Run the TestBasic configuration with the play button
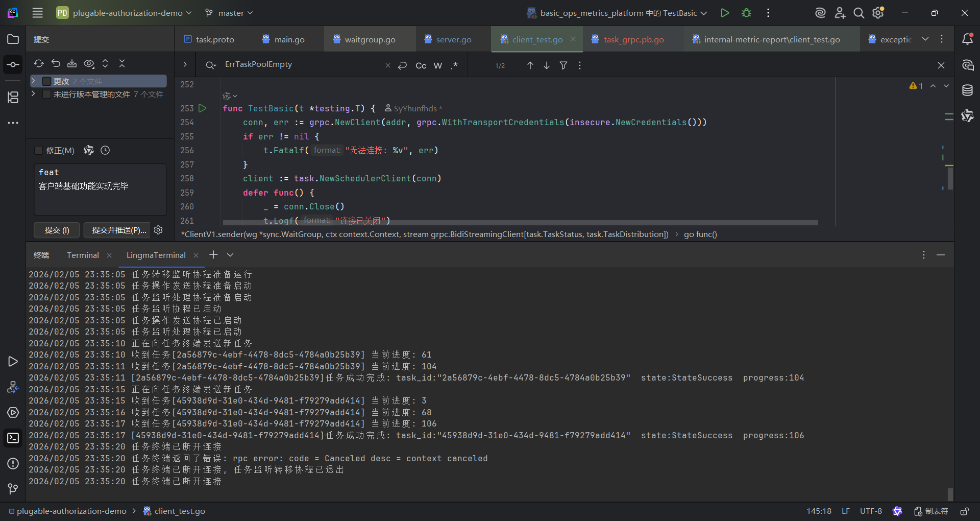 point(724,13)
